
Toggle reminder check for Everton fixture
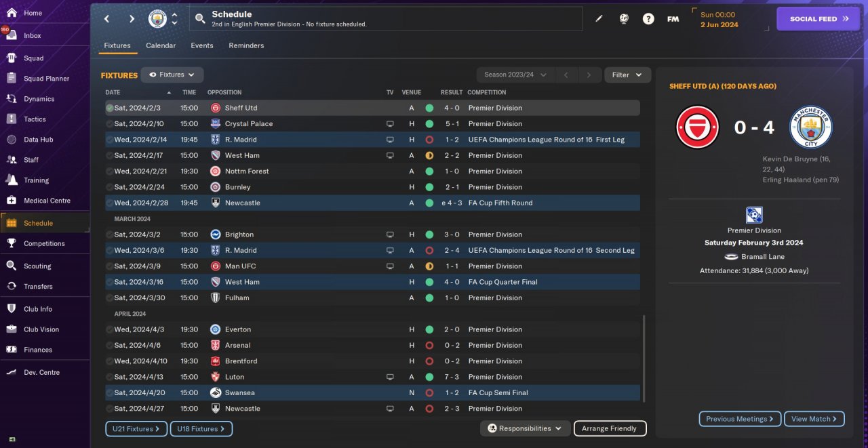pos(110,329)
